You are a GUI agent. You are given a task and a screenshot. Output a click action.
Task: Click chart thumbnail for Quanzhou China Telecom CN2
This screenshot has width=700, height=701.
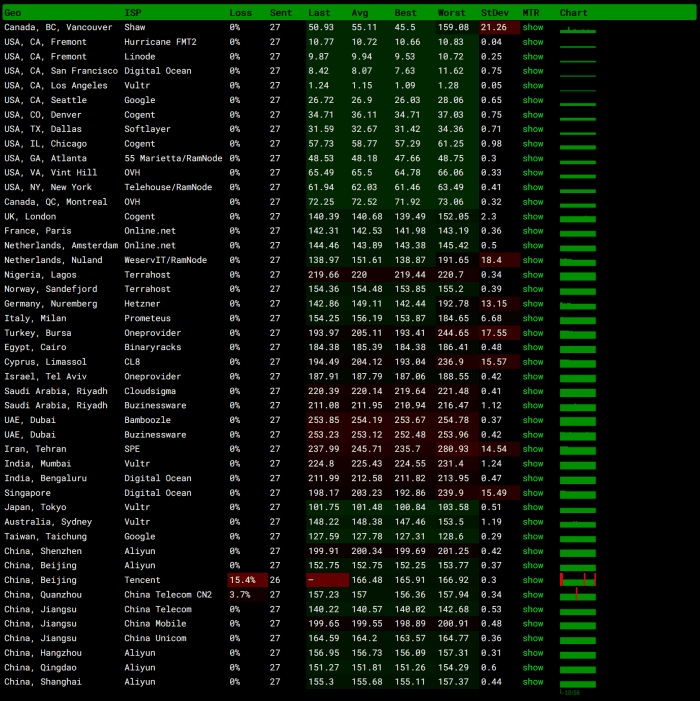point(578,595)
